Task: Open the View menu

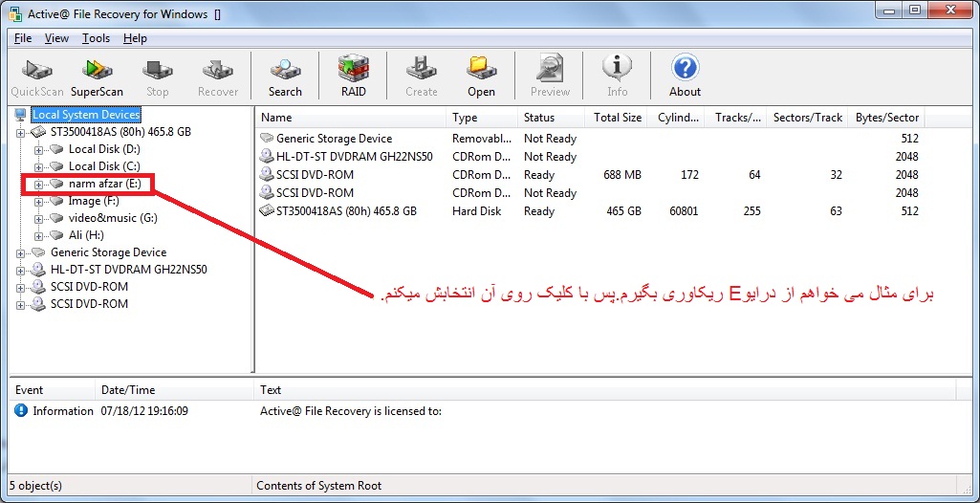Action: tap(56, 38)
